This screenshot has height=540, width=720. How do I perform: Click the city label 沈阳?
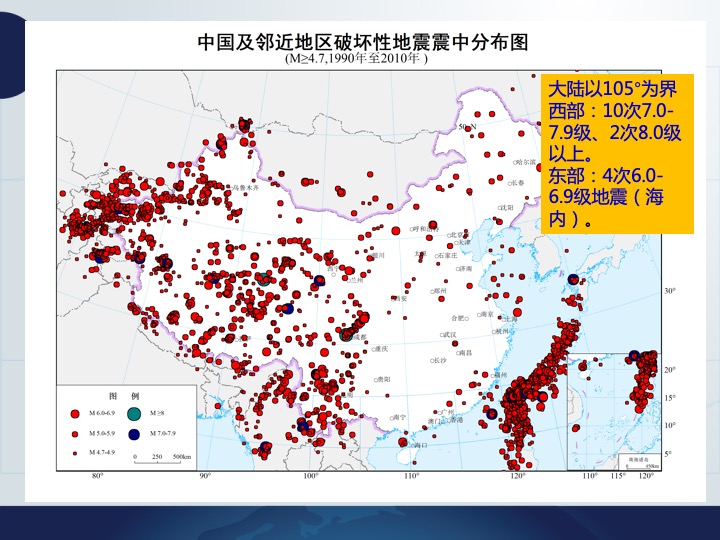tap(507, 208)
